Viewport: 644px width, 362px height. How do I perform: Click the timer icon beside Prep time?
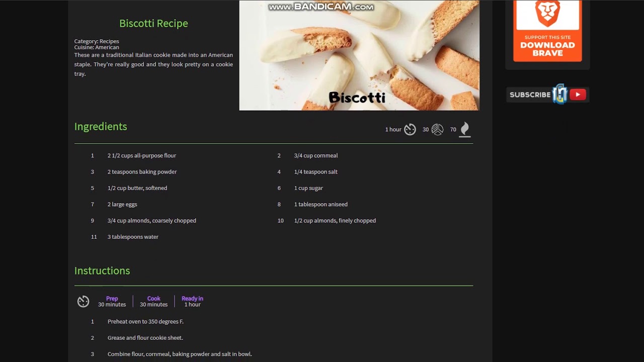[x=84, y=302]
